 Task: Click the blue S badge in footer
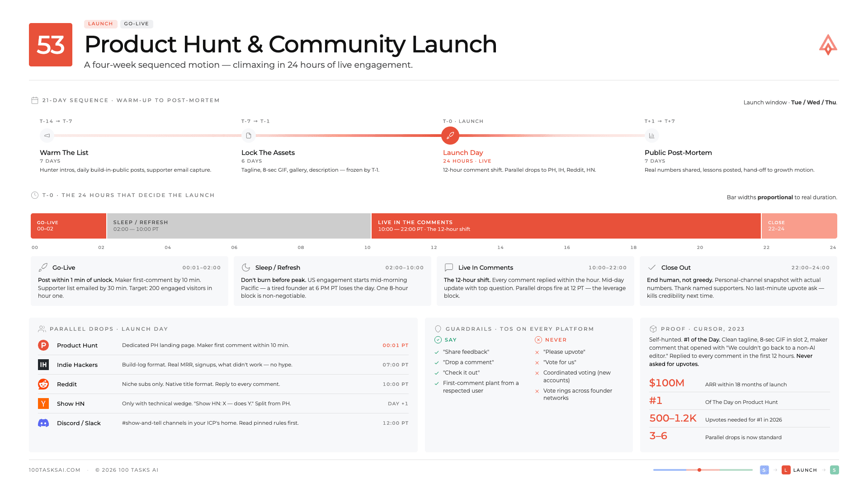764,470
